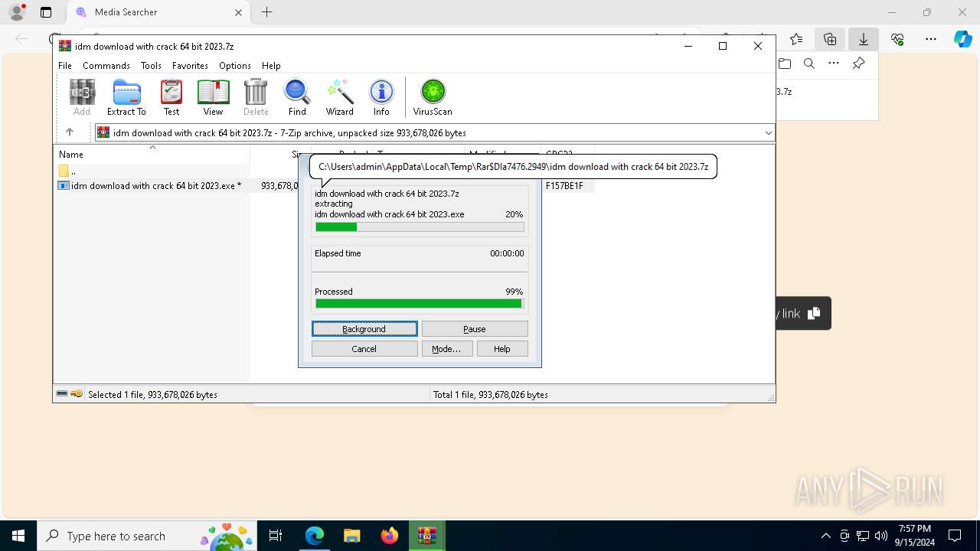Show hidden system tray icons
The width and height of the screenshot is (980, 551).
click(x=825, y=536)
